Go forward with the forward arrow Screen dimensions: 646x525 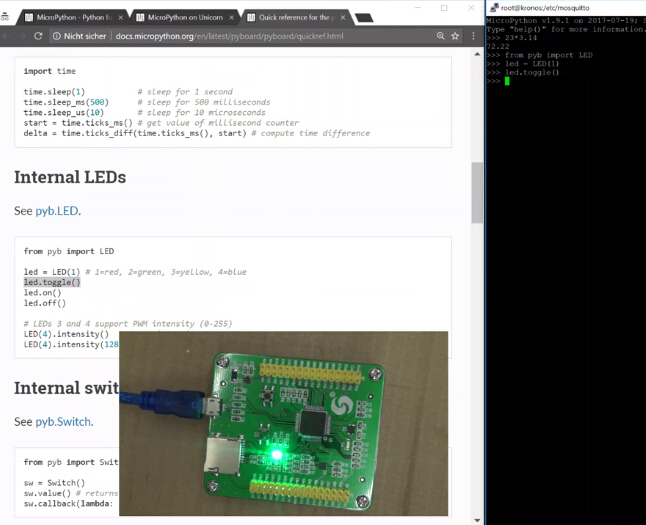(20, 36)
